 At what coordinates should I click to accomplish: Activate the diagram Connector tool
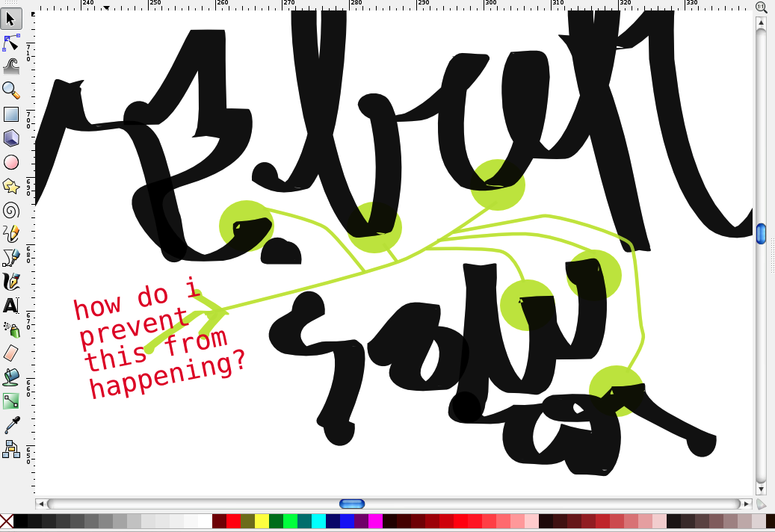pyautogui.click(x=10, y=448)
